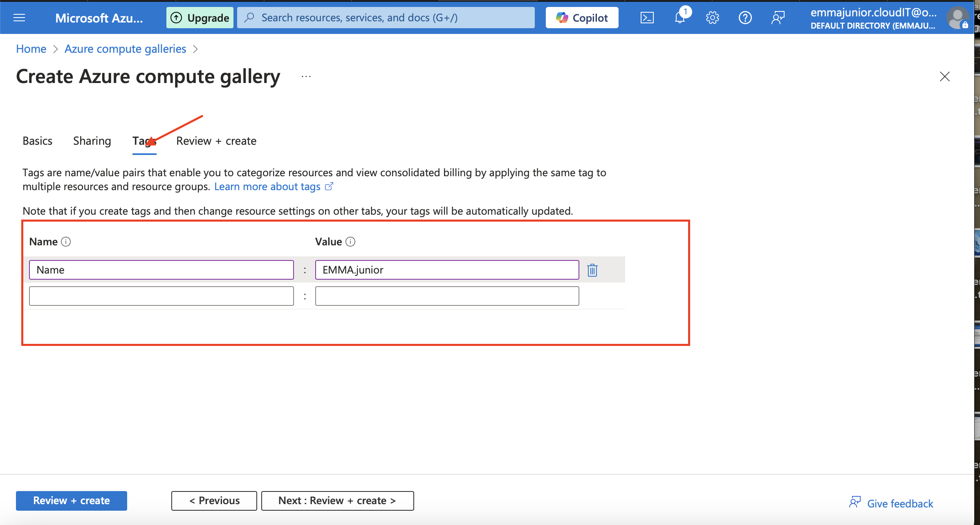Open the account avatar menu
The image size is (980, 525).
coord(958,18)
